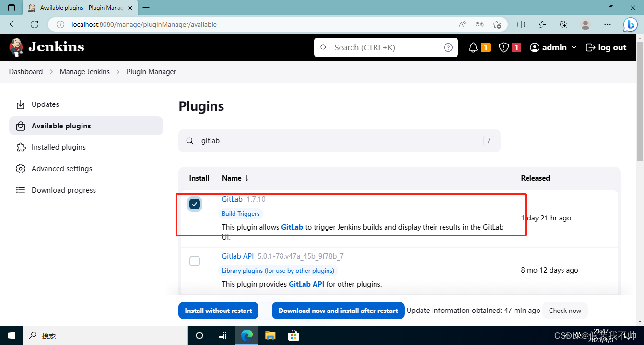The height and width of the screenshot is (345, 644).
Task: Open the browser favorites list icon
Action: tap(542, 24)
